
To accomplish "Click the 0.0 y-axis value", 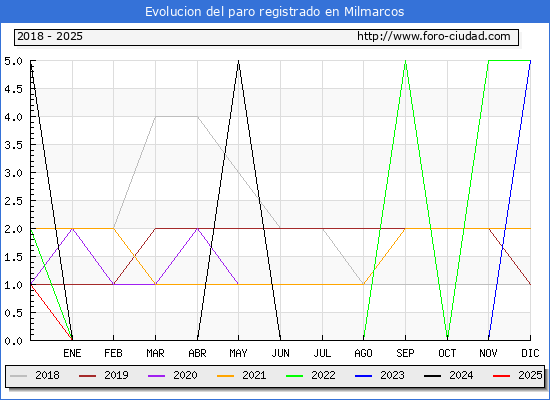I will pyautogui.click(x=13, y=341).
